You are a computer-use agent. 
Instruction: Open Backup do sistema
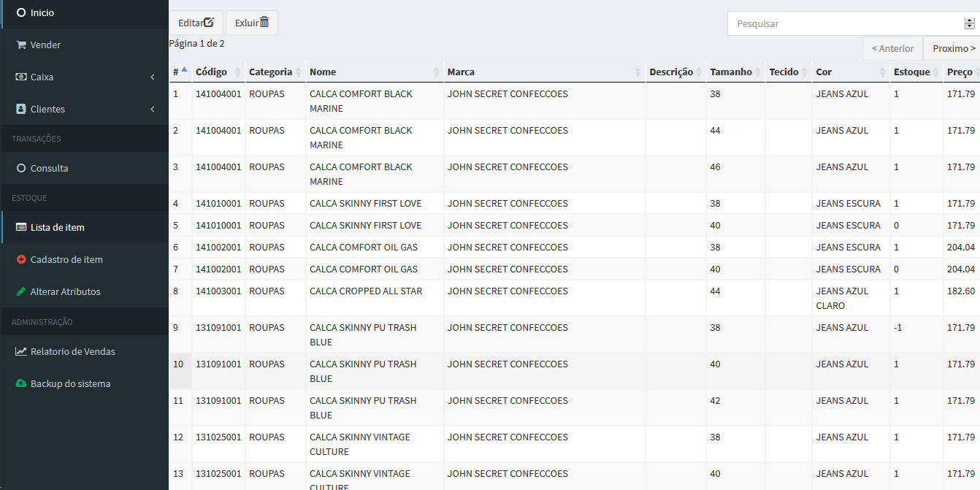(x=84, y=383)
